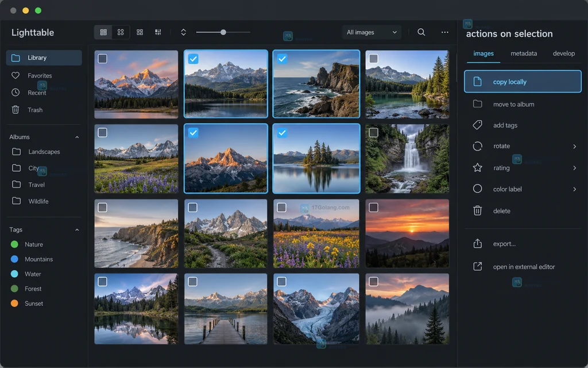
Task: Open the three-dots more options menu
Action: click(x=445, y=32)
